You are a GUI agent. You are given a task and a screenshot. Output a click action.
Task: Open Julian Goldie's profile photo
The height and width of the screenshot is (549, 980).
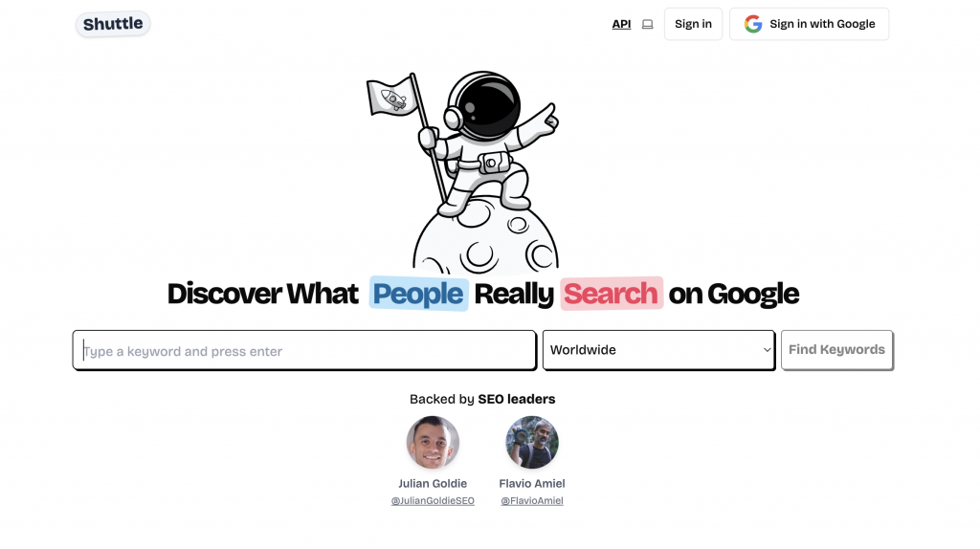(433, 442)
